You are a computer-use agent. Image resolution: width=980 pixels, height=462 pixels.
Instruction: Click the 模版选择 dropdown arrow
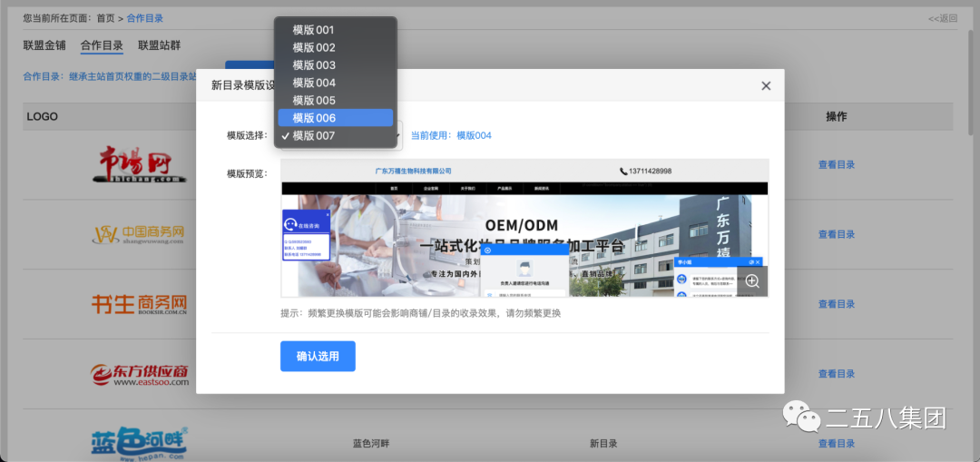point(397,135)
